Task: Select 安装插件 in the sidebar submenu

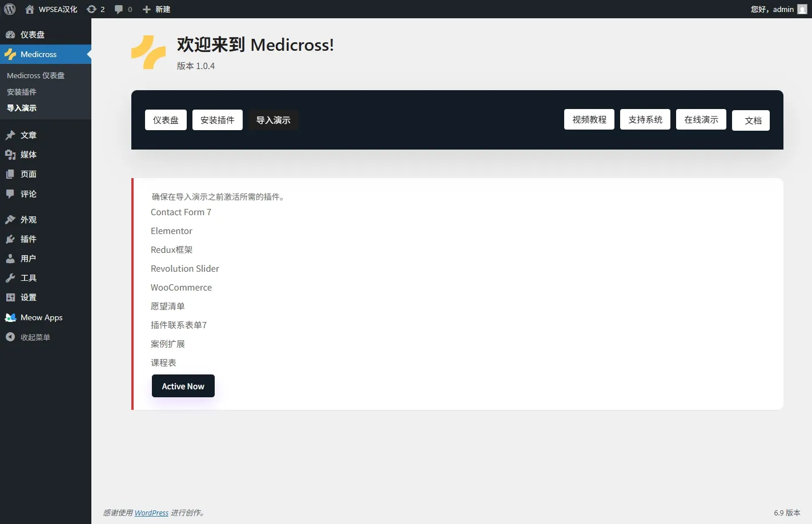Action: (22, 92)
